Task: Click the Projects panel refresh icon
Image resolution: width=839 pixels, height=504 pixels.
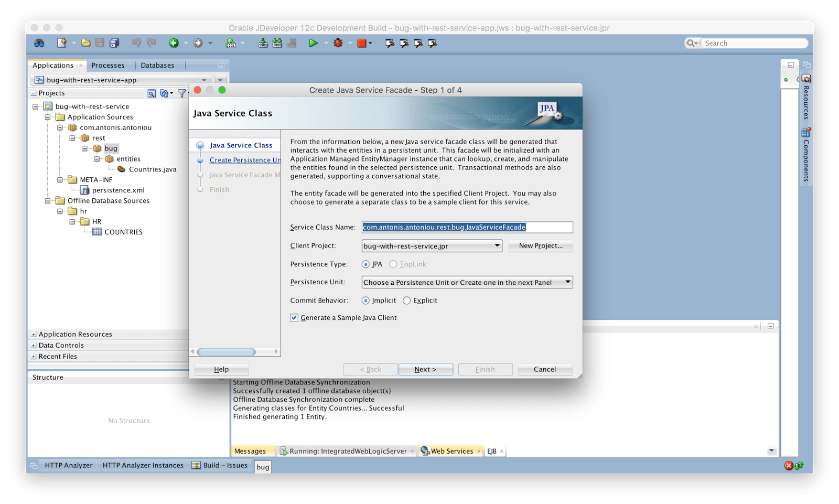Action: pos(164,93)
